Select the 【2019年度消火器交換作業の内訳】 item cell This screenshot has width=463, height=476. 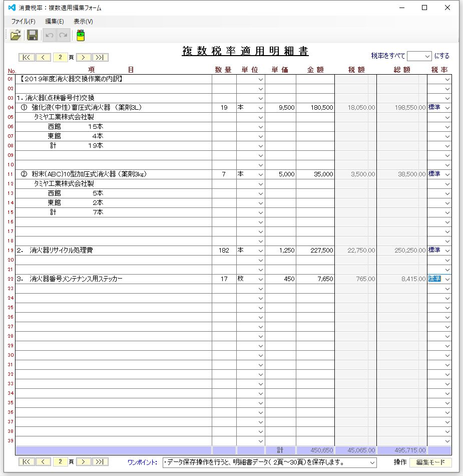[114, 79]
